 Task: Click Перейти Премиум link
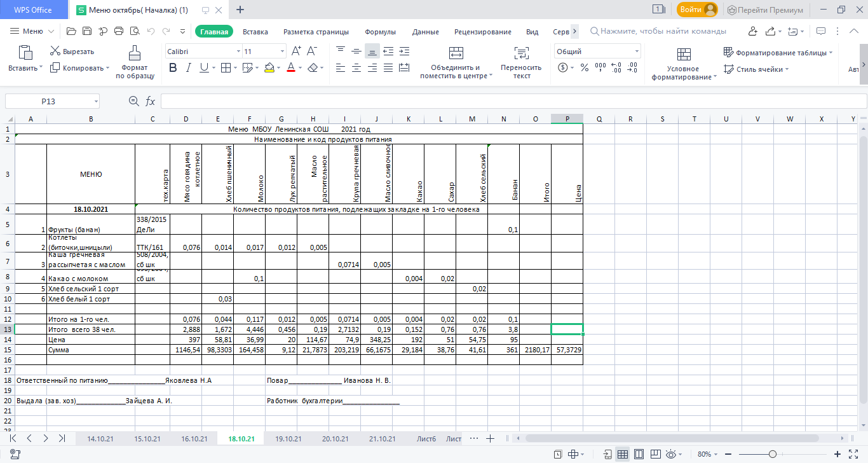(765, 10)
